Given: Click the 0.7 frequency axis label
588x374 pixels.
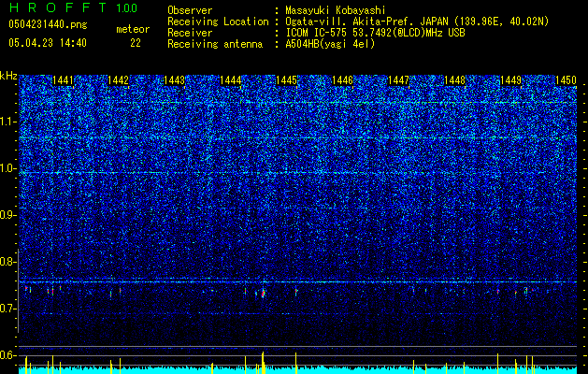Looking at the screenshot, I should coord(8,309).
